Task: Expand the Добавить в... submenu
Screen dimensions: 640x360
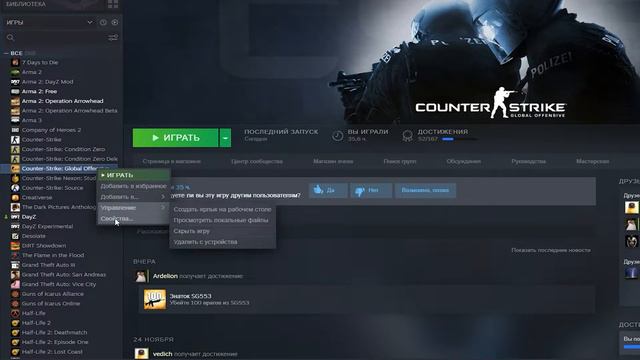Action: click(x=133, y=197)
